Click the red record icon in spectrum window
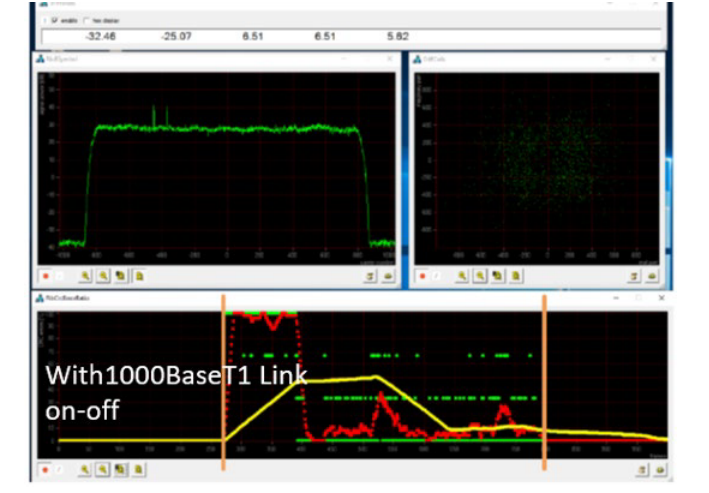Viewport: 709px width, 493px height. tap(45, 273)
